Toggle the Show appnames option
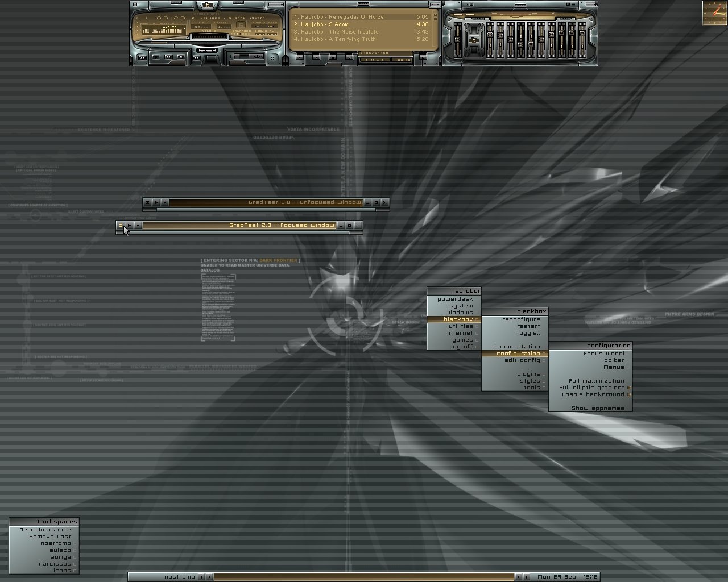The width and height of the screenshot is (728, 582). [590, 408]
